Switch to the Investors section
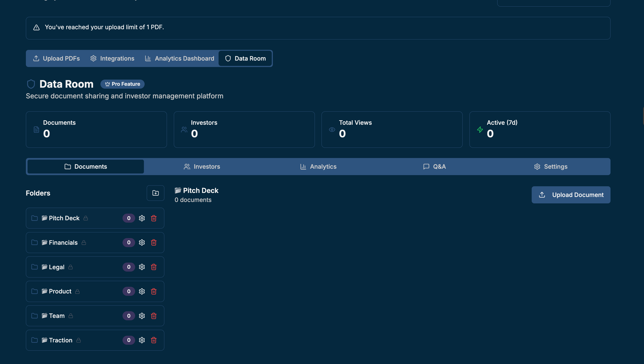This screenshot has width=644, height=364. tap(202, 166)
